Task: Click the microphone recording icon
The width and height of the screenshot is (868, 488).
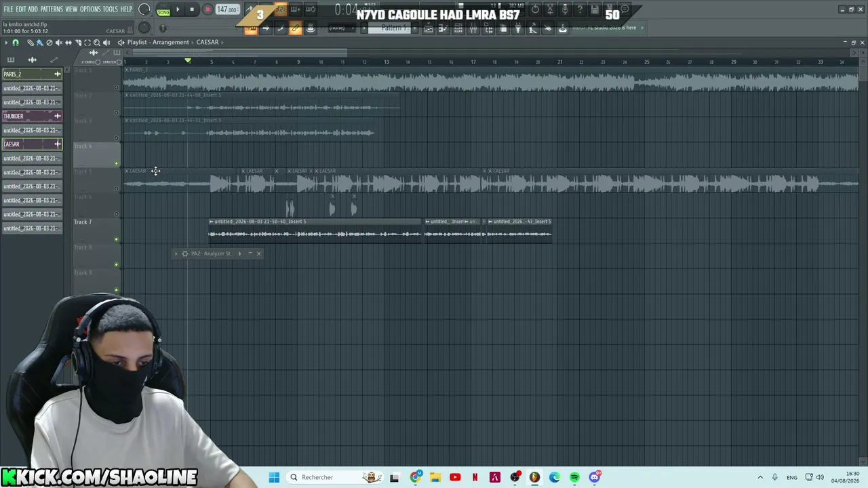Action: [x=565, y=9]
